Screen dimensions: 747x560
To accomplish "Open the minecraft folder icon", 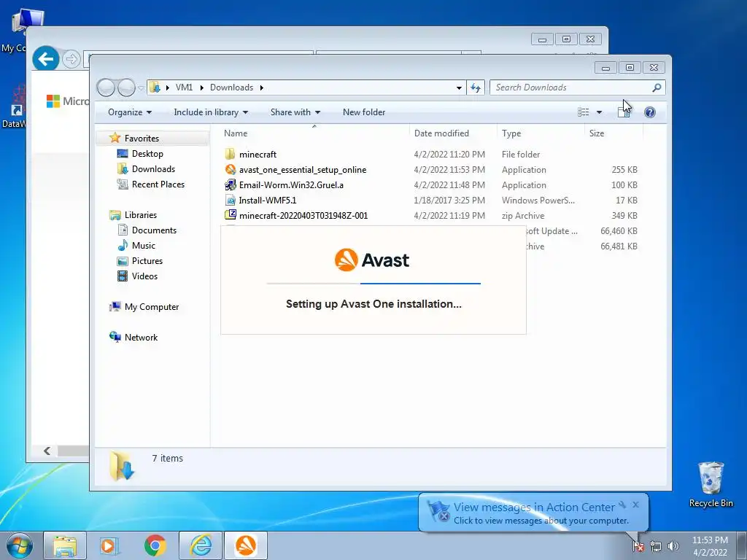I will pyautogui.click(x=230, y=154).
